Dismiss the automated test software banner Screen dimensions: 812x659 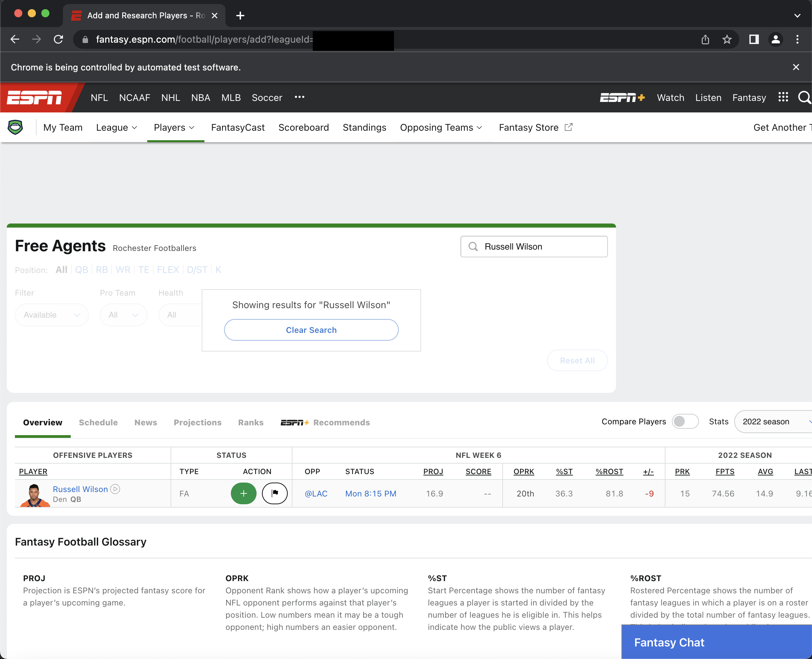tap(796, 67)
